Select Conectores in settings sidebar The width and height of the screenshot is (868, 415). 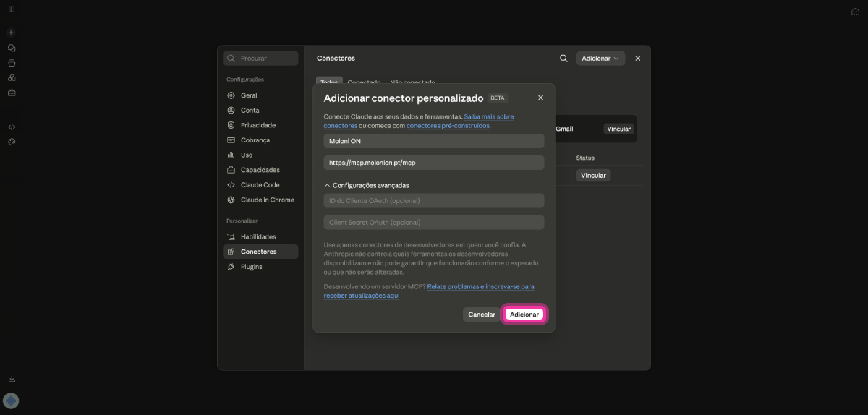pyautogui.click(x=260, y=252)
